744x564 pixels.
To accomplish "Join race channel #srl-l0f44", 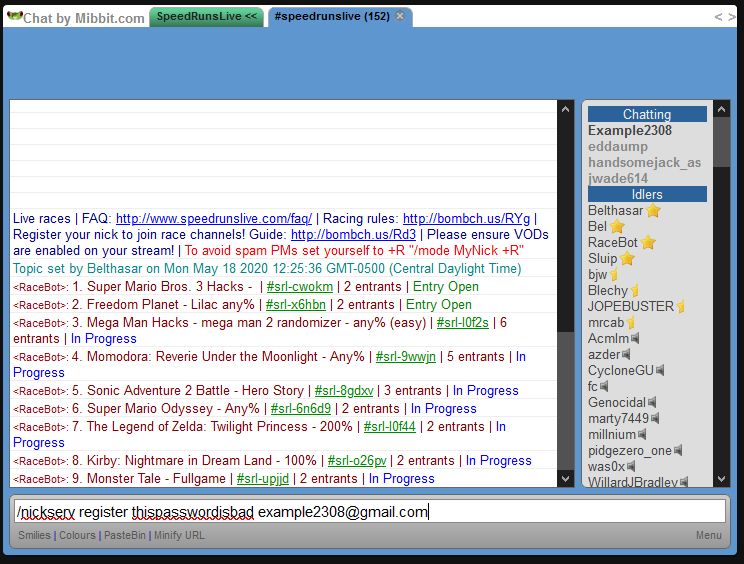I will (x=390, y=426).
